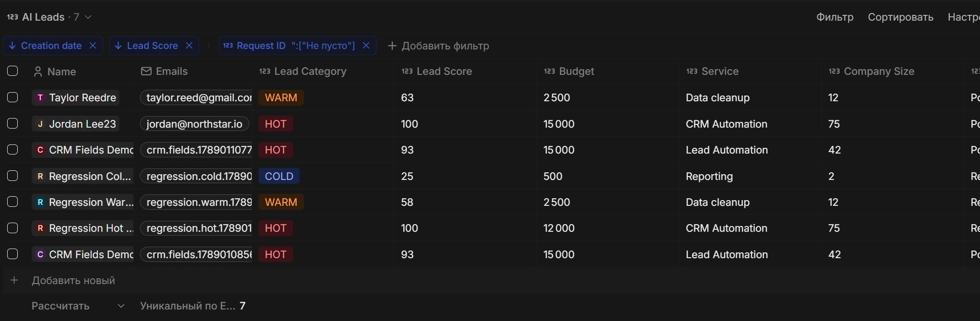Screen dimensions: 980x321
Task: Click the Emails column envelope icon
Action: click(146, 71)
